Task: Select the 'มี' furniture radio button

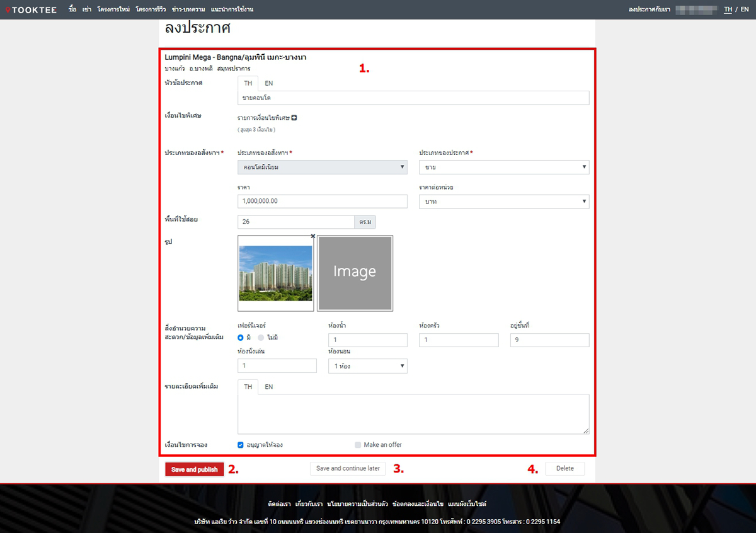Action: click(x=241, y=338)
